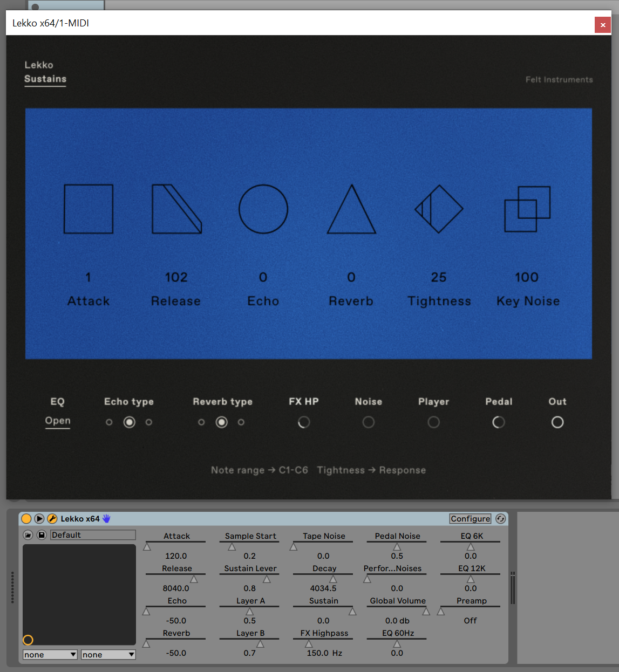Viewport: 619px width, 672px height.
Task: Click the Decay slider
Action: 323,578
